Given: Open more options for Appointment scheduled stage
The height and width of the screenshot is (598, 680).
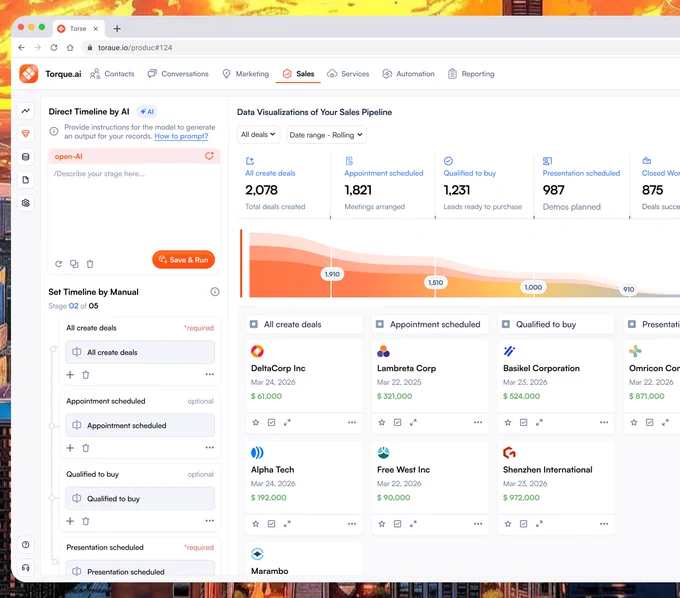Looking at the screenshot, I should pyautogui.click(x=209, y=448).
